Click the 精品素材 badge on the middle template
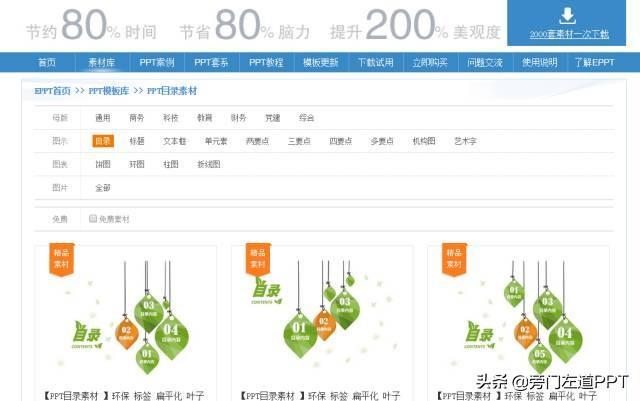 tap(258, 259)
